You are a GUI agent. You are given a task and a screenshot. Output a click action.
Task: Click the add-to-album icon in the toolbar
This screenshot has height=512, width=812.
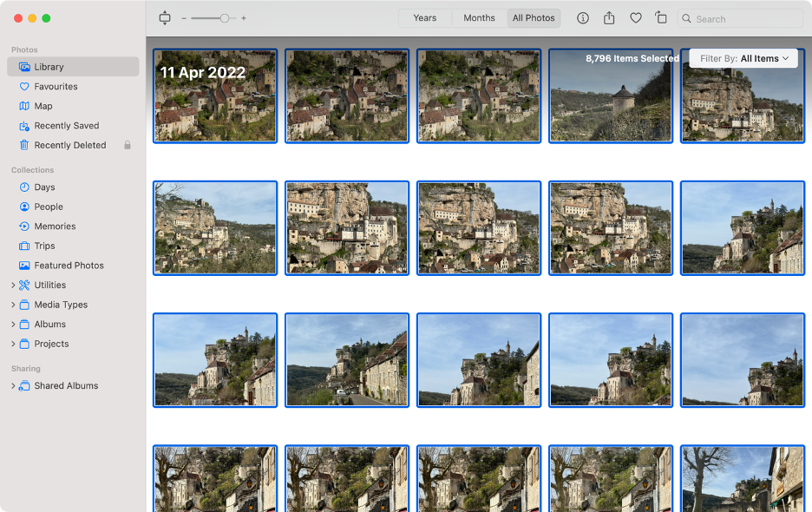[x=661, y=17]
